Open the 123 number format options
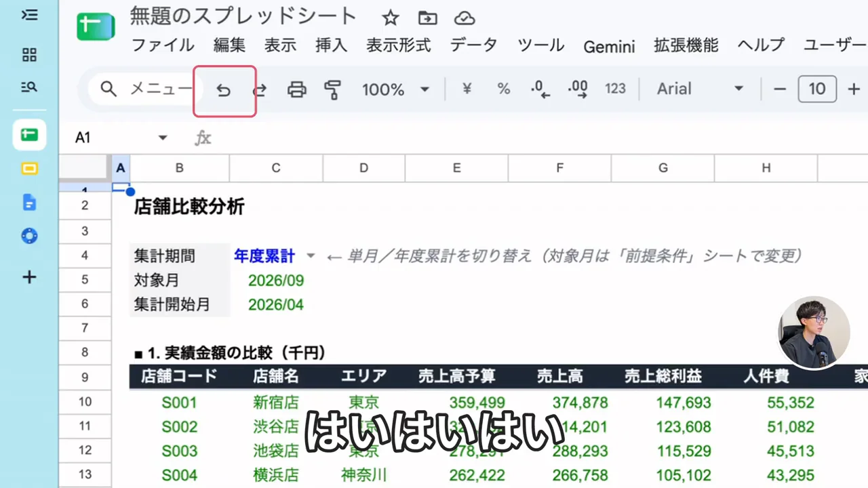Screen dimensions: 868x488 (x=615, y=89)
